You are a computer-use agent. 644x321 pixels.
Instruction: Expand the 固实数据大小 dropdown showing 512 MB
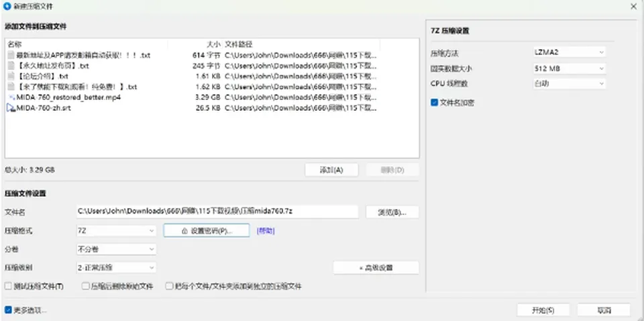(x=570, y=68)
